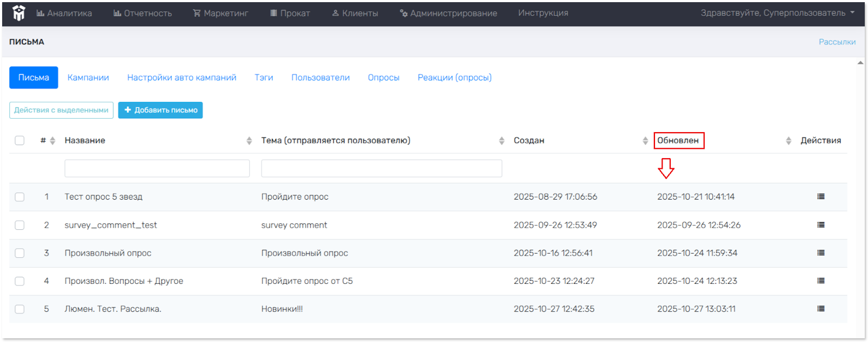
Task: Open actions menu icon for row 1
Action: [821, 197]
